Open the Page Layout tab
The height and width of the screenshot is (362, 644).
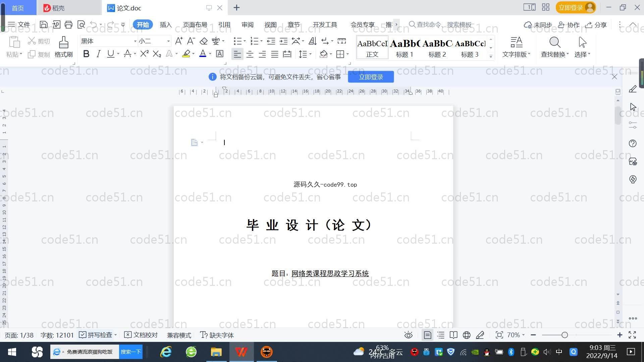(195, 24)
